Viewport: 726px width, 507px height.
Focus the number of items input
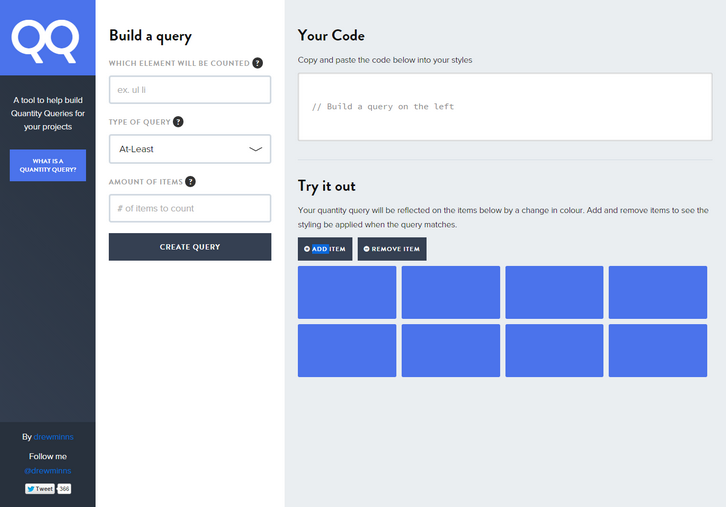(189, 208)
